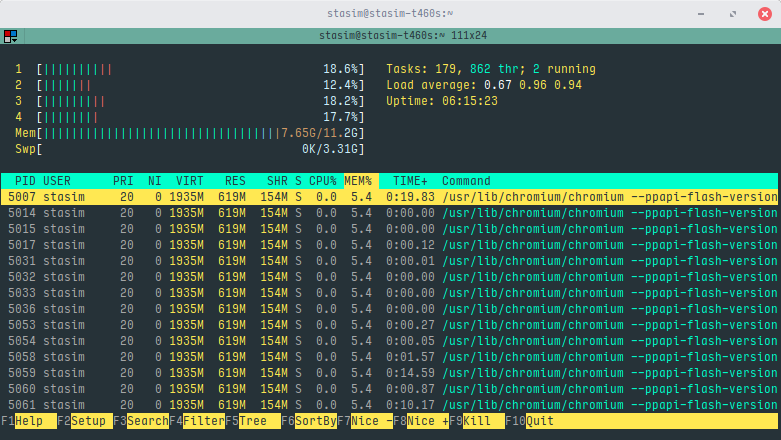The width and height of the screenshot is (781, 440).
Task: Sort by SHR column header
Action: coord(277,181)
